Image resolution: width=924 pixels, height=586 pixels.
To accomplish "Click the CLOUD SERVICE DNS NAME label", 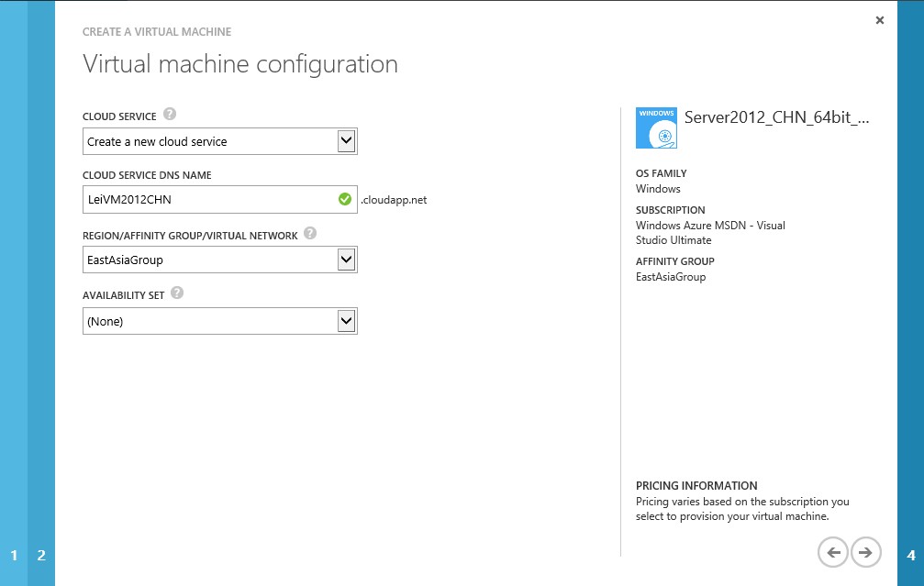I will point(147,175).
